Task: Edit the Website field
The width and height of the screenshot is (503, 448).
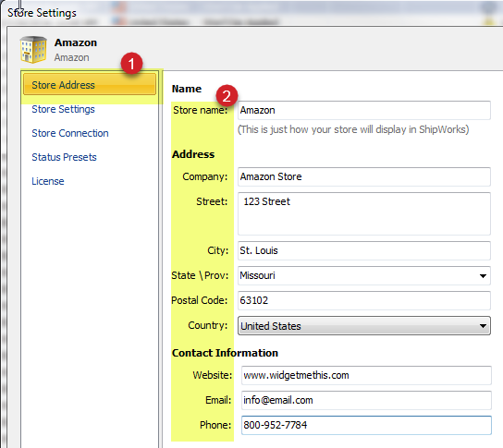Action: (x=366, y=375)
